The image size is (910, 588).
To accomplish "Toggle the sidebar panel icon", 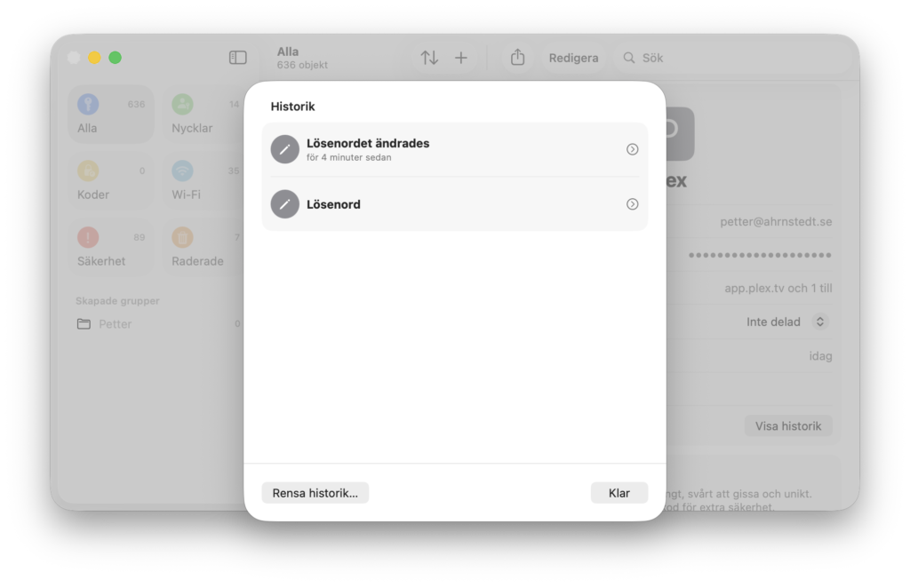I will [237, 58].
